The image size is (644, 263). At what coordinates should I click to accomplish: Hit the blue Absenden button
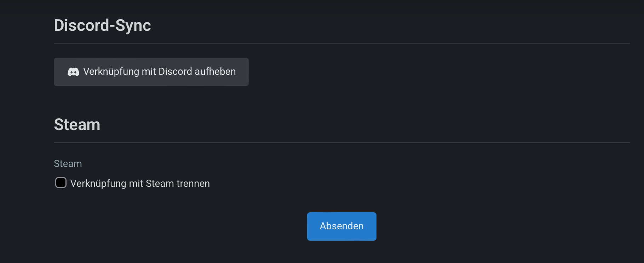coord(341,226)
